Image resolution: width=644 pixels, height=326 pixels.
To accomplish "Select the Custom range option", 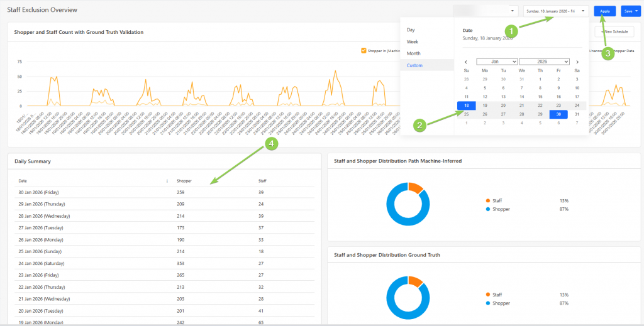I will pyautogui.click(x=415, y=65).
